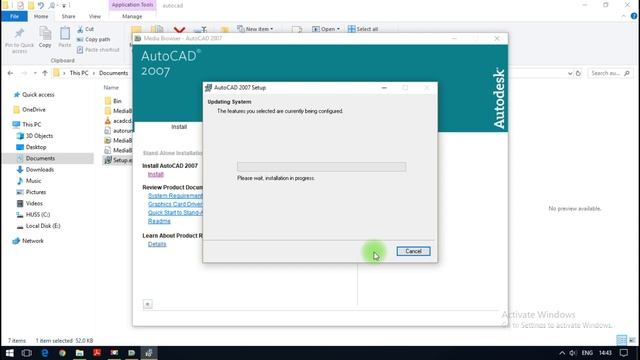640x360 pixels.
Task: Launch Microsoft Edge from the taskbar
Action: pyautogui.click(x=44, y=353)
